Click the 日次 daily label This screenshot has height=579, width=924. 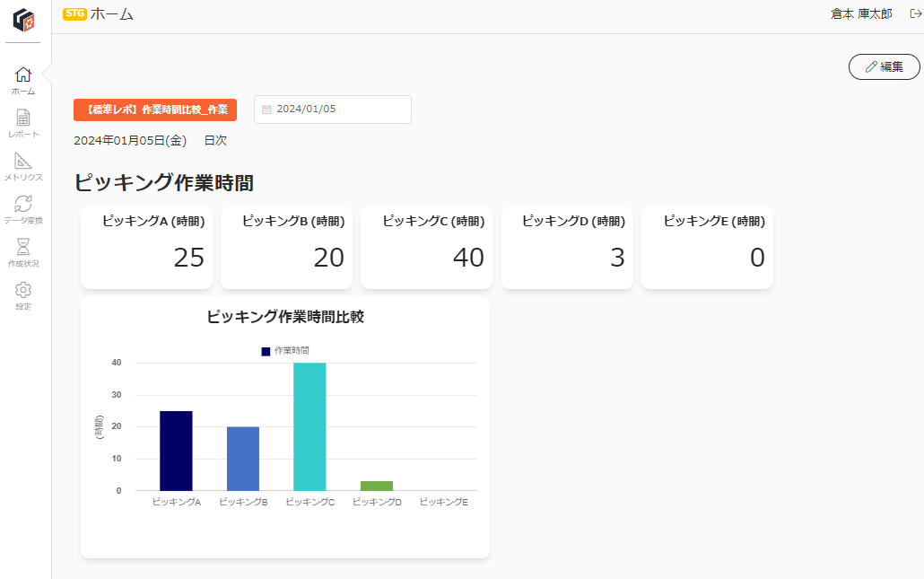coord(215,140)
